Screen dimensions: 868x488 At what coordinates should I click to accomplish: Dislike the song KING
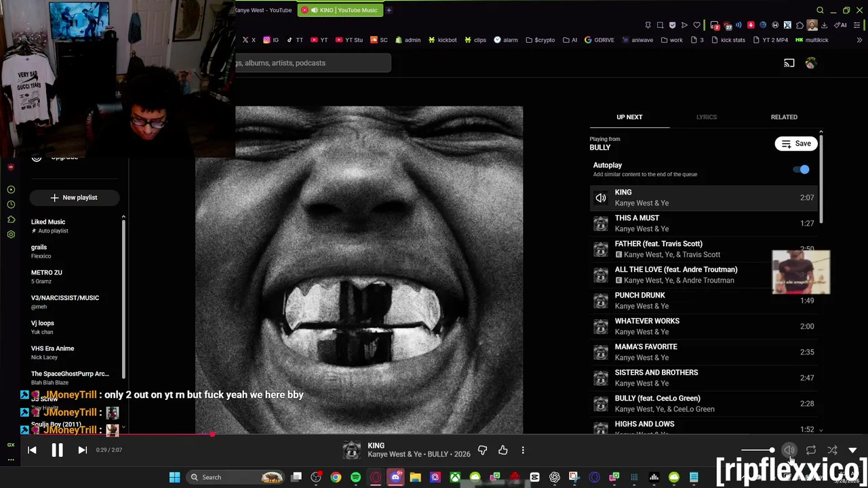482,450
